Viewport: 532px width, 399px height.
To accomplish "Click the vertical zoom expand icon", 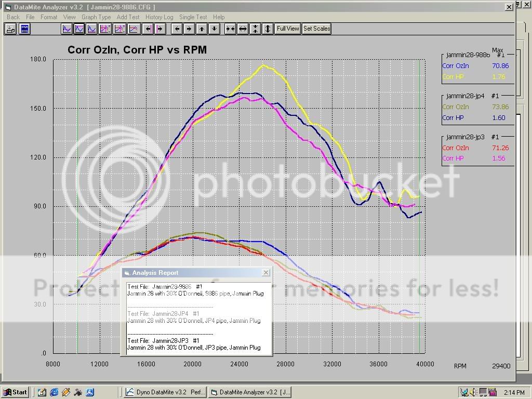I will point(268,29).
